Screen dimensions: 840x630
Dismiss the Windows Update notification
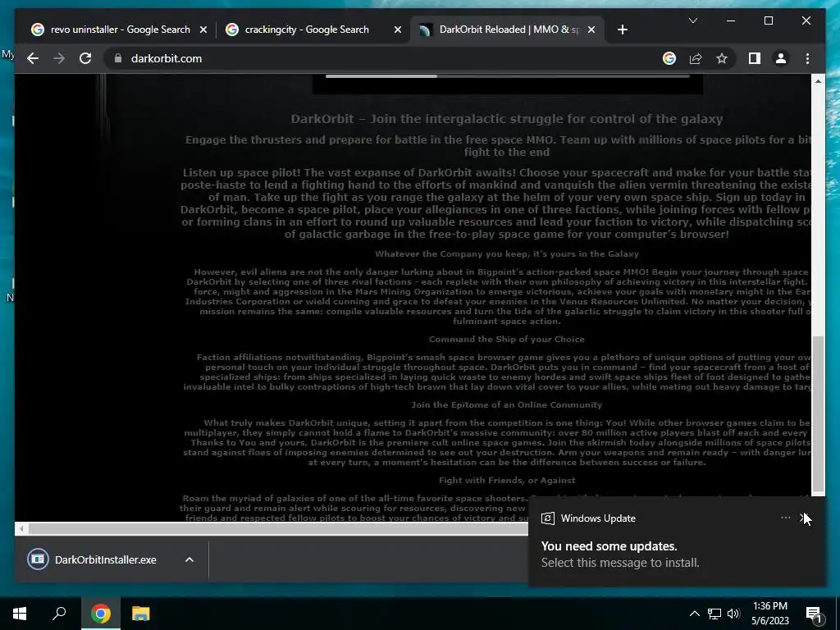pyautogui.click(x=804, y=518)
